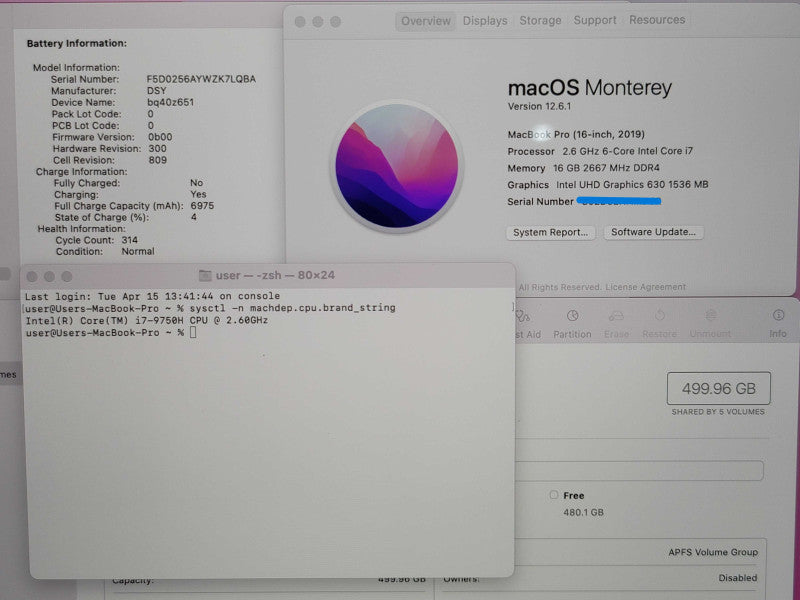The height and width of the screenshot is (600, 800).
Task: Click the Firmware Version value 0b00
Action: coord(160,137)
